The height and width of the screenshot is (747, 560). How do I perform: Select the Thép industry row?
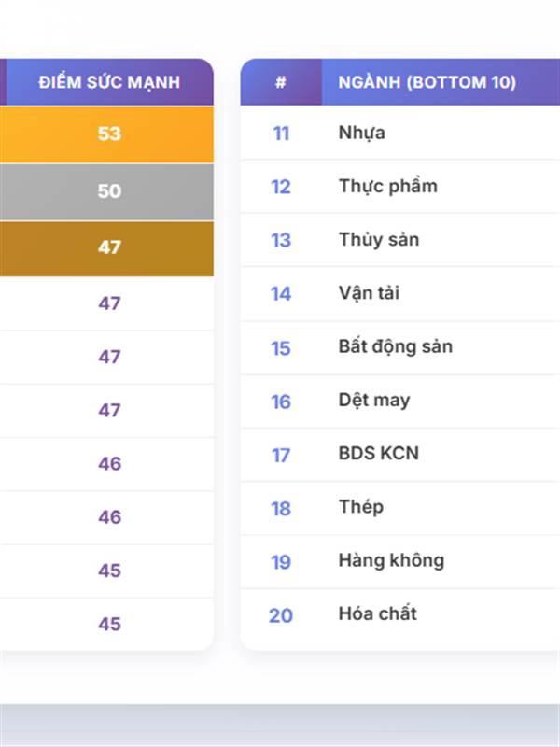(x=361, y=507)
